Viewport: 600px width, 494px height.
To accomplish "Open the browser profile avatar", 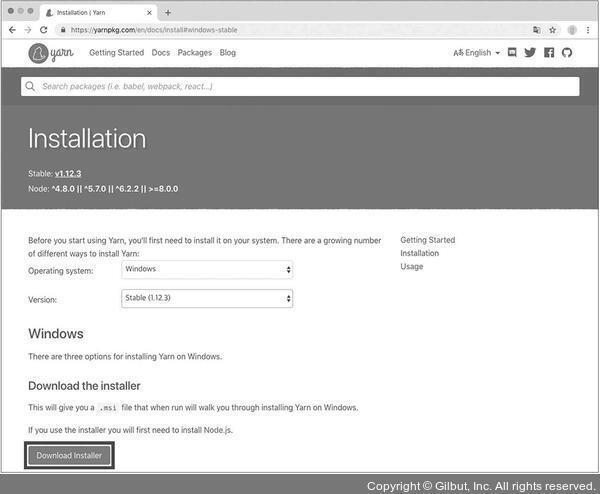I will (572, 30).
